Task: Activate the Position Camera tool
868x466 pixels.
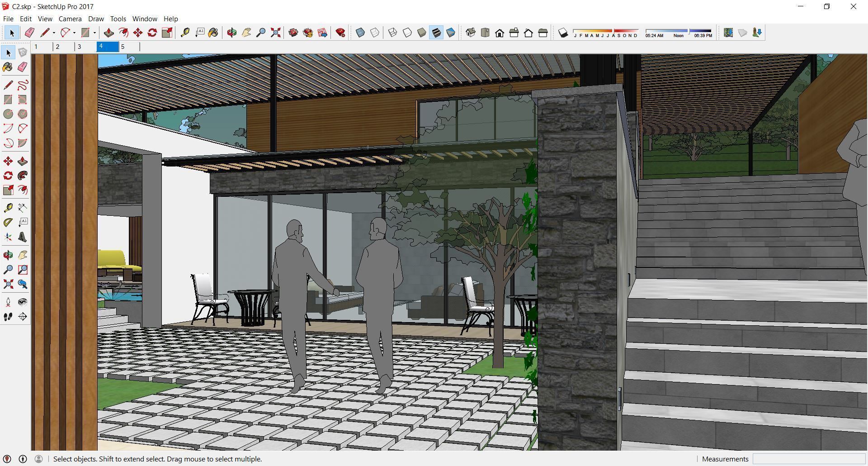Action: coord(8,302)
